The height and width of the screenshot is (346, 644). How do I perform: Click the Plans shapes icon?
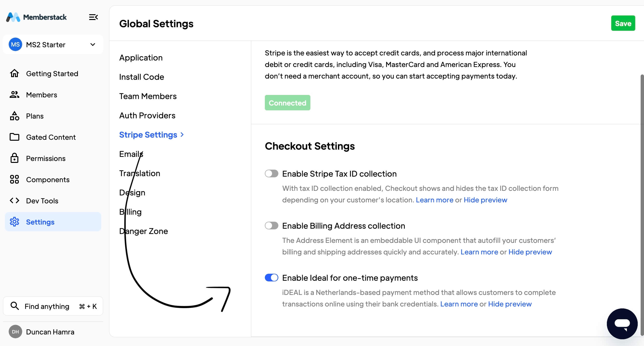tap(14, 116)
